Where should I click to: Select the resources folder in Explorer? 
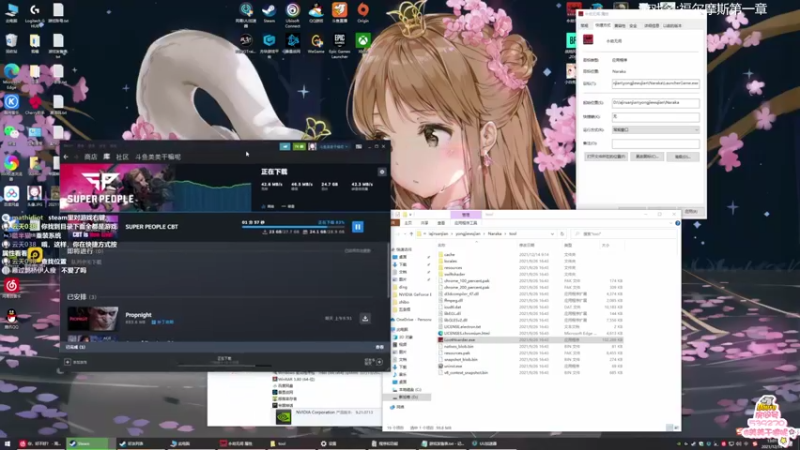pos(453,267)
